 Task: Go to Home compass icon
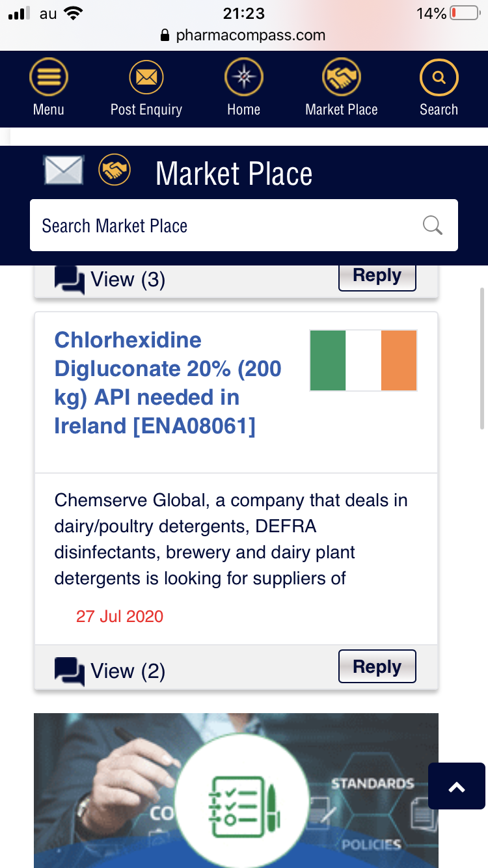(x=244, y=79)
